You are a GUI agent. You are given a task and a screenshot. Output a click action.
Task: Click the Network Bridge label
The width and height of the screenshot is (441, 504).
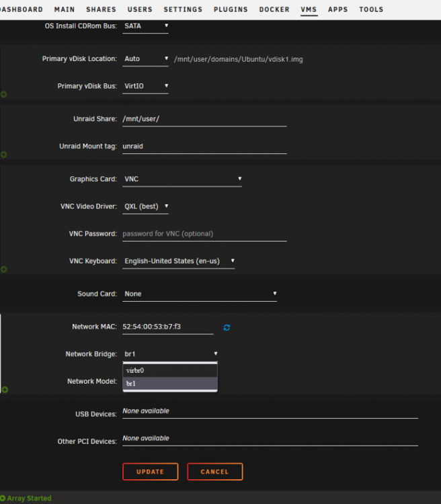pos(91,354)
